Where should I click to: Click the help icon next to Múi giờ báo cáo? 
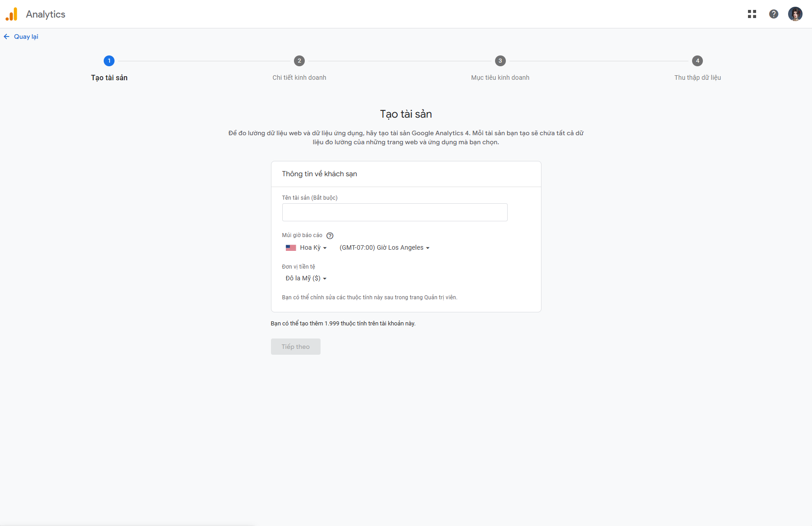click(x=330, y=236)
